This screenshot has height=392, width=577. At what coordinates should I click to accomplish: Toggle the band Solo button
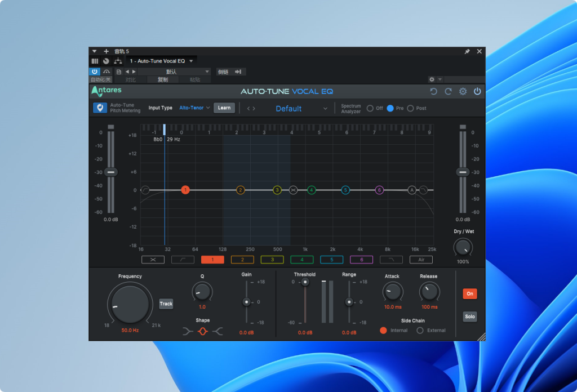[x=470, y=317]
